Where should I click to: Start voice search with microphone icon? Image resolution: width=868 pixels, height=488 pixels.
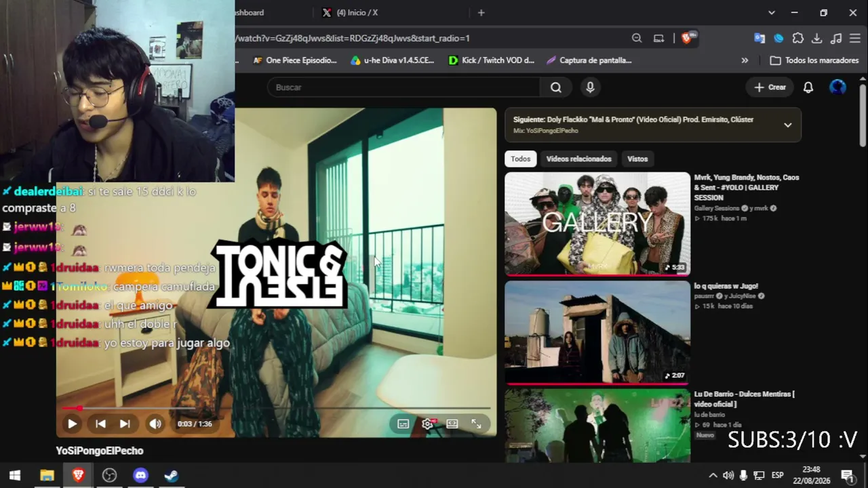pyautogui.click(x=590, y=87)
